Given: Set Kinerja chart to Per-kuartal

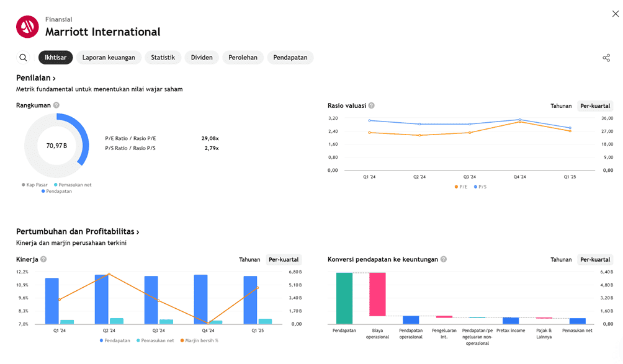Looking at the screenshot, I should (x=284, y=260).
